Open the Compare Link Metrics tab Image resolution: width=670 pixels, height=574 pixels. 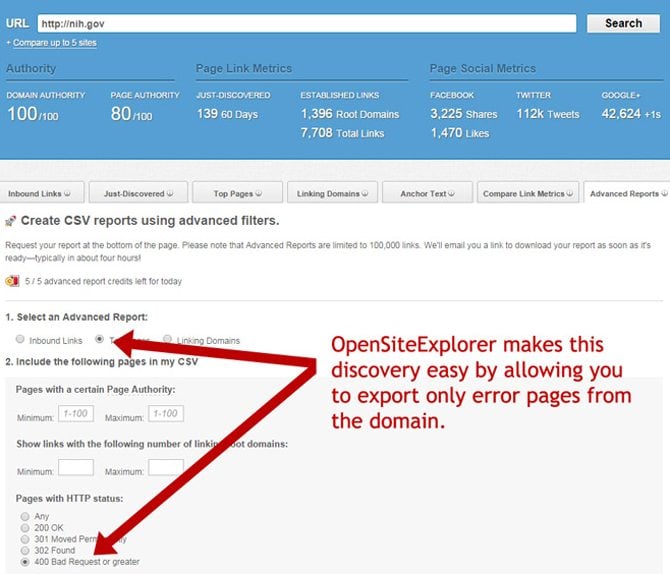click(528, 193)
